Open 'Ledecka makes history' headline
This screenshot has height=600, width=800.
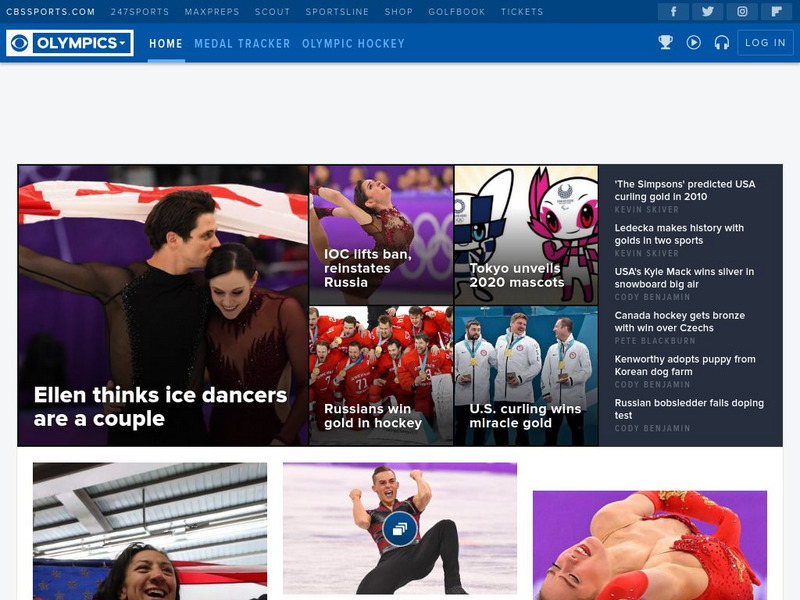point(679,234)
